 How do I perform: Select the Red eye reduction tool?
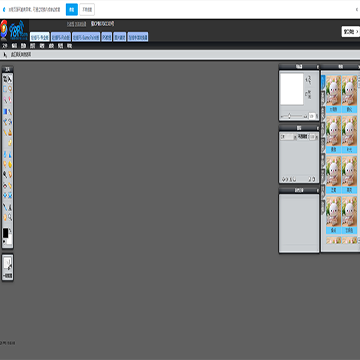5,185
